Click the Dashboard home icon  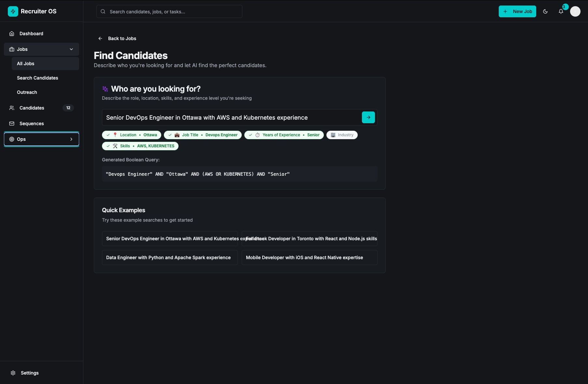[x=12, y=34]
